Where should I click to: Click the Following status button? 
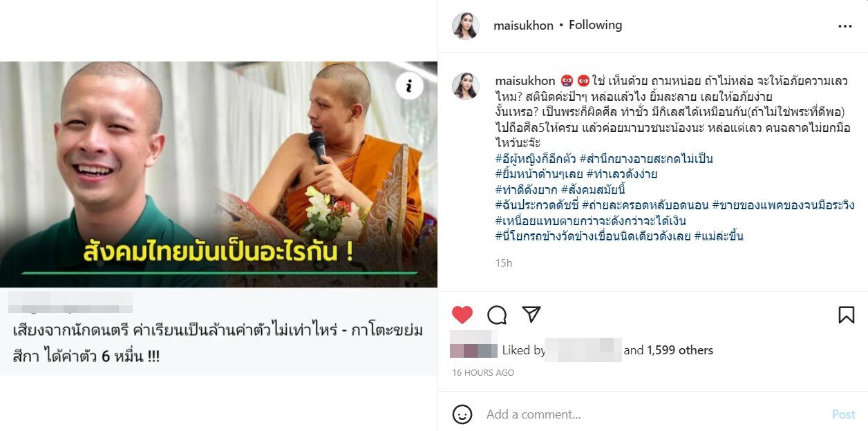(596, 25)
